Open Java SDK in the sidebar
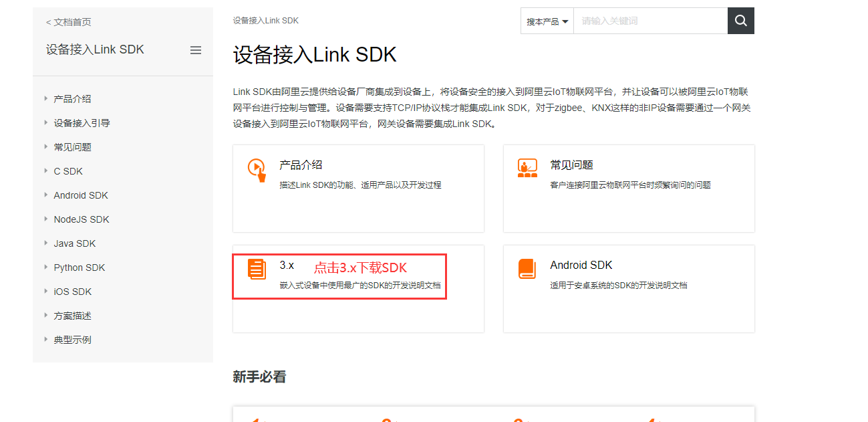868x422 pixels. [x=75, y=243]
